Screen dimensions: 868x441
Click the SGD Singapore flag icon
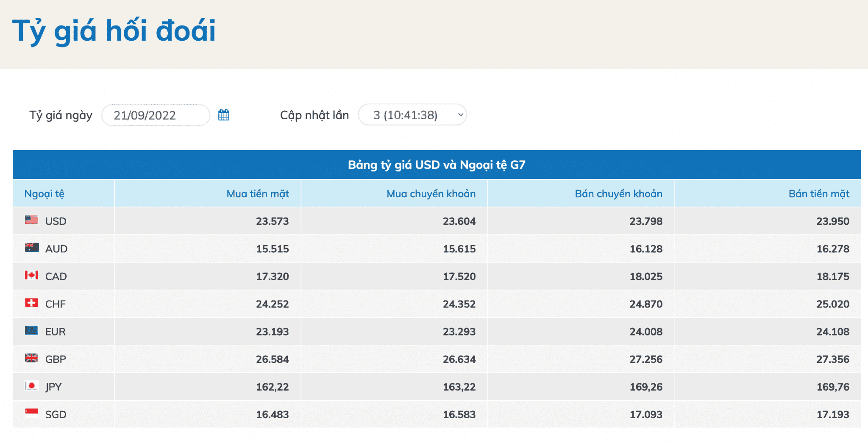pyautogui.click(x=31, y=413)
